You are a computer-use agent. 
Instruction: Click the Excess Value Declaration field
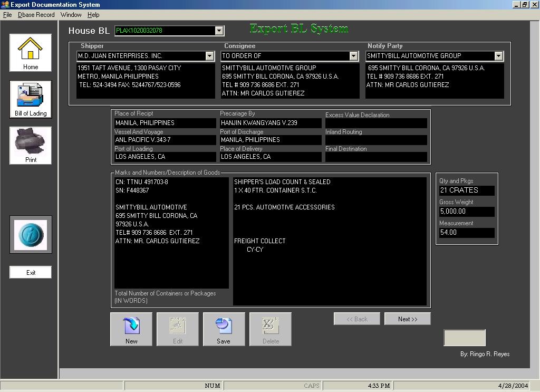coord(376,123)
